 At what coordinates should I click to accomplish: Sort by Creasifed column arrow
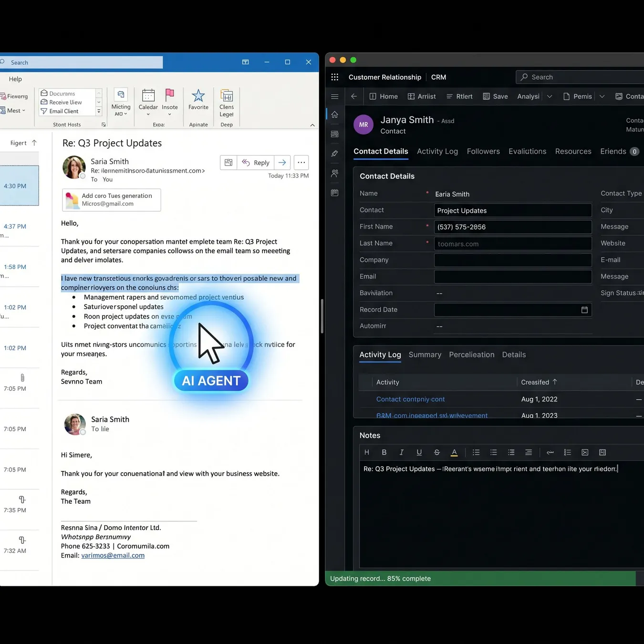(x=554, y=382)
